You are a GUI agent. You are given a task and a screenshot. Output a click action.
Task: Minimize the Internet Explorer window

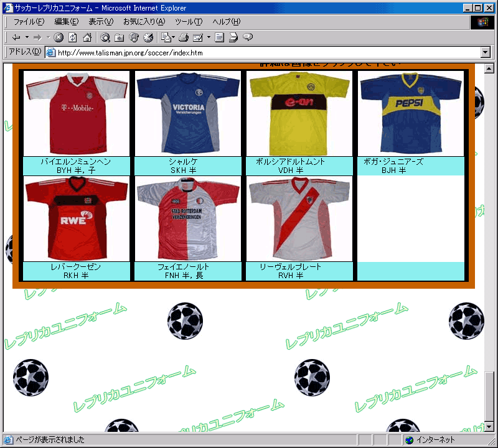pyautogui.click(x=467, y=8)
